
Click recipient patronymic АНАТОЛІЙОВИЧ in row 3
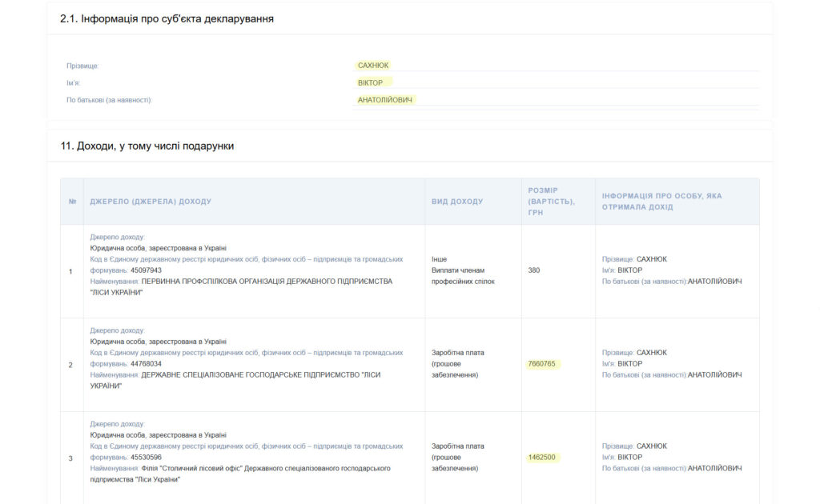tap(714, 469)
